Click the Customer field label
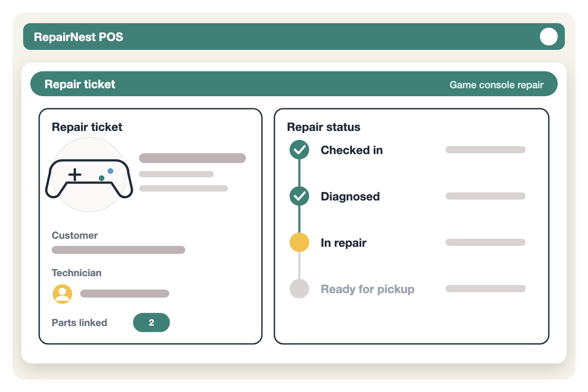588x392 pixels. 75,235
